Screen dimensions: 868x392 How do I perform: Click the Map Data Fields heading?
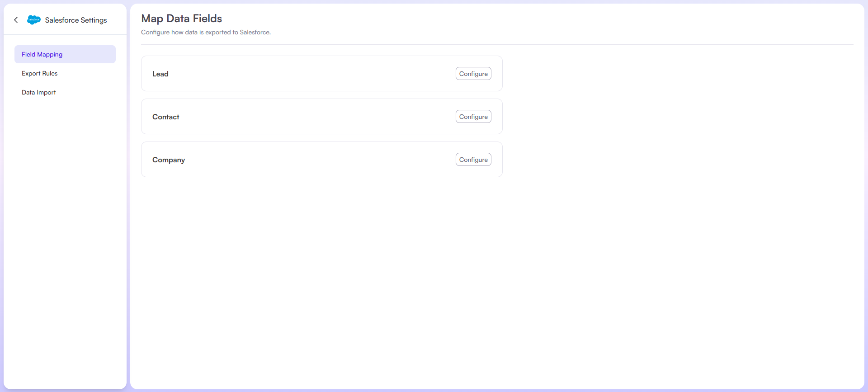pyautogui.click(x=181, y=19)
